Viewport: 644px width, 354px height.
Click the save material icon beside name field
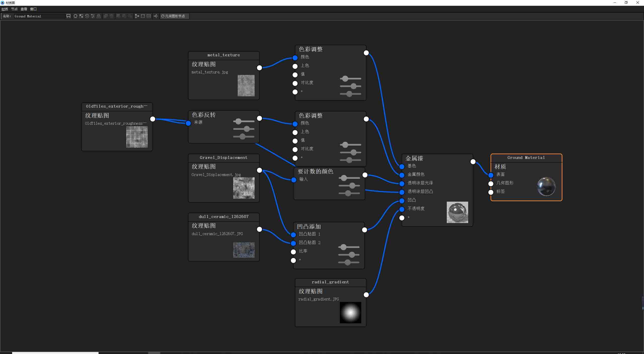pos(68,16)
